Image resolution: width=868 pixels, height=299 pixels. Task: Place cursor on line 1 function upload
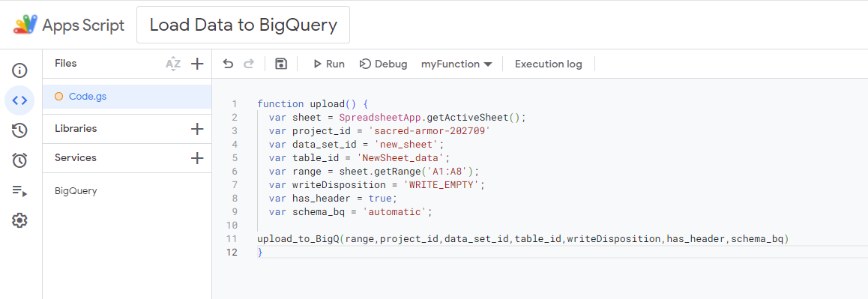click(313, 103)
